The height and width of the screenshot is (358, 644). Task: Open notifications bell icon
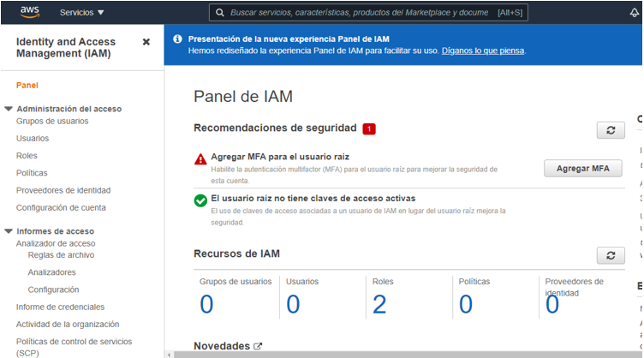click(634, 13)
